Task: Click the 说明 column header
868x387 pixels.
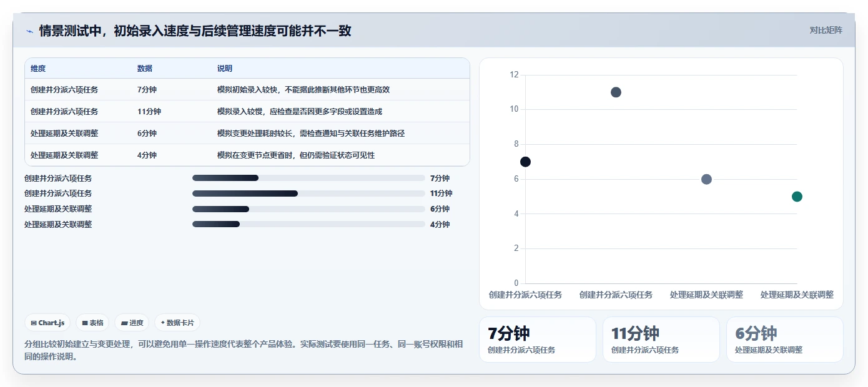Action: tap(225, 68)
